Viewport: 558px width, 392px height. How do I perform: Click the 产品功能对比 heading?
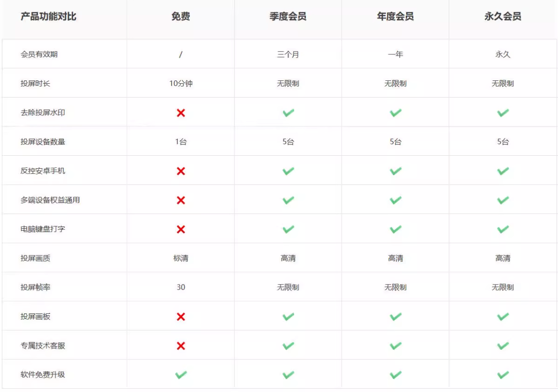(48, 17)
